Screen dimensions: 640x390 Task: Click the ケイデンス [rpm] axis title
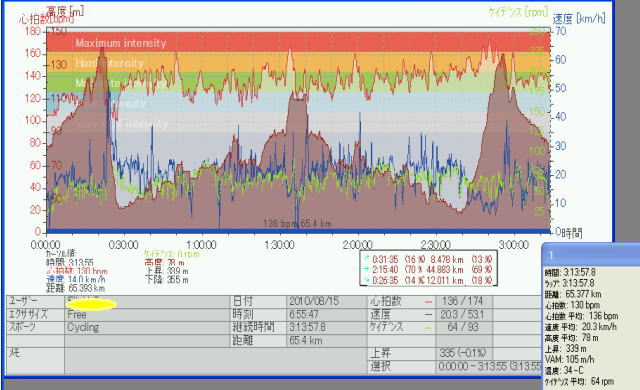pos(518,12)
